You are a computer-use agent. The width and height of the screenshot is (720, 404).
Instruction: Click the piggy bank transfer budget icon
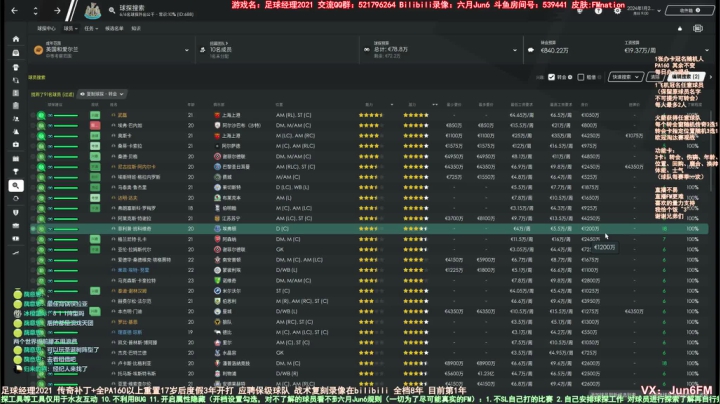pyautogui.click(x=531, y=50)
